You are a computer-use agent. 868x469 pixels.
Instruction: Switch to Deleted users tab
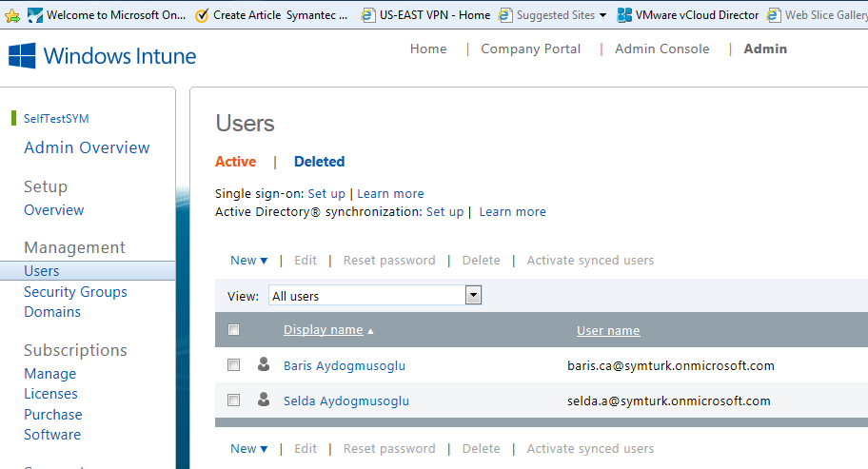(x=319, y=162)
